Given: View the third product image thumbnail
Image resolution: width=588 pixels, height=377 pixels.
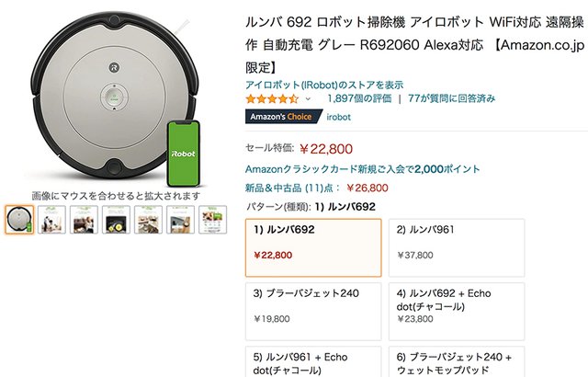Looking at the screenshot, I should point(84,219).
